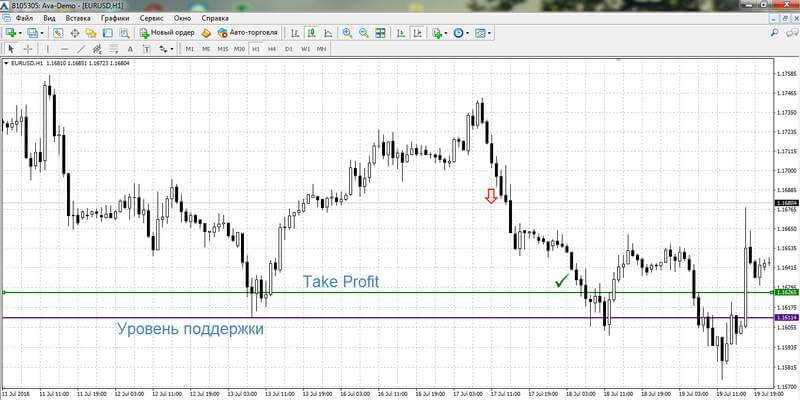Image resolution: width=800 pixels, height=400 pixels.
Task: Select the Fibonacci retracement tool
Action: pos(114,49)
